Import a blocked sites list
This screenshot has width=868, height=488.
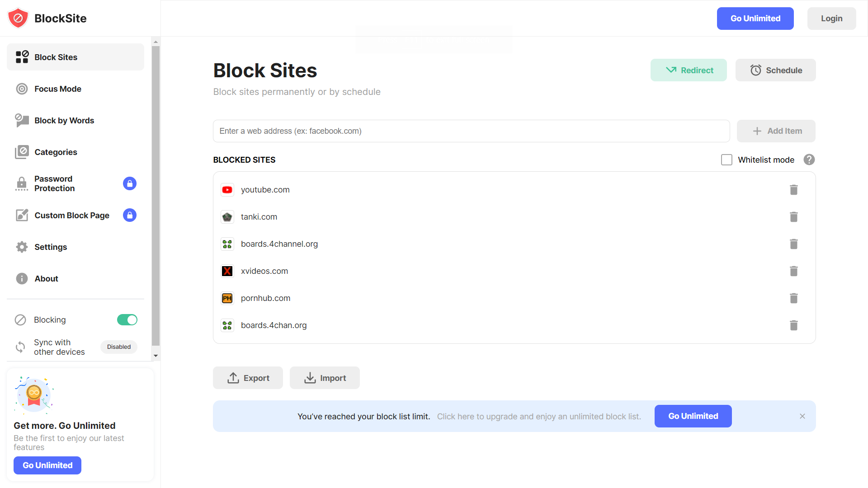[325, 378]
